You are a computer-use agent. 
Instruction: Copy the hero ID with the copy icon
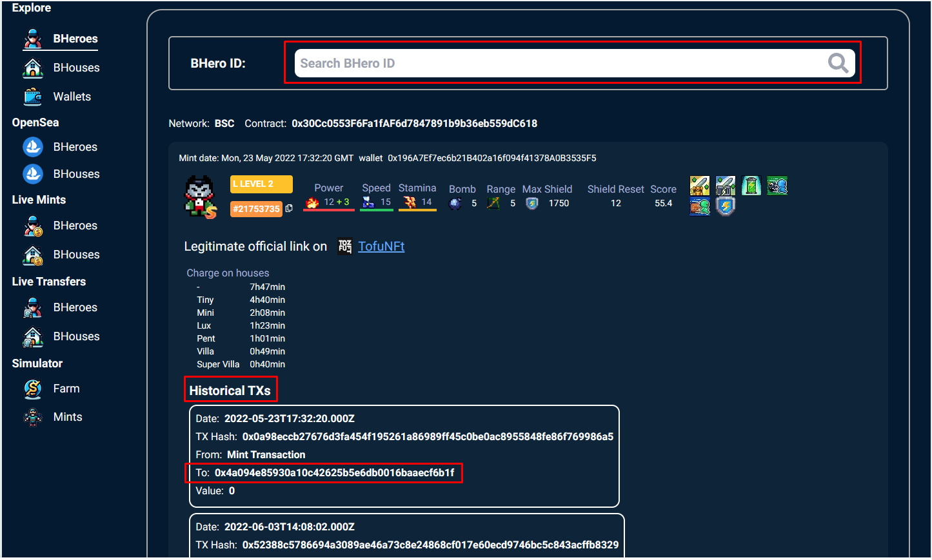289,208
